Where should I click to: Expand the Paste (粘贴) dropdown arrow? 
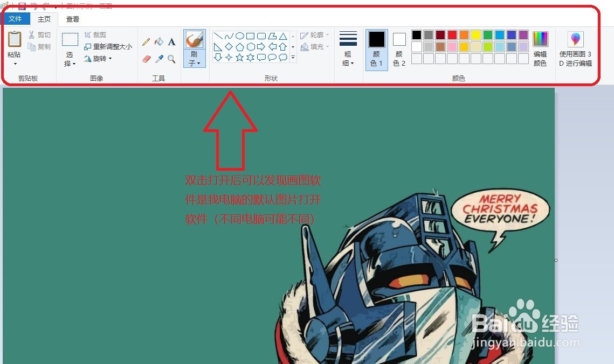(15, 64)
